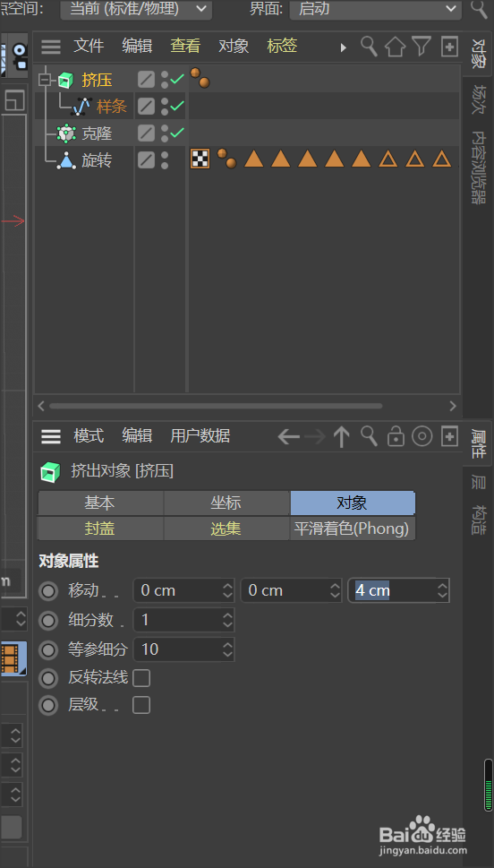Toggle the animation dot beside 细分数

coord(48,621)
